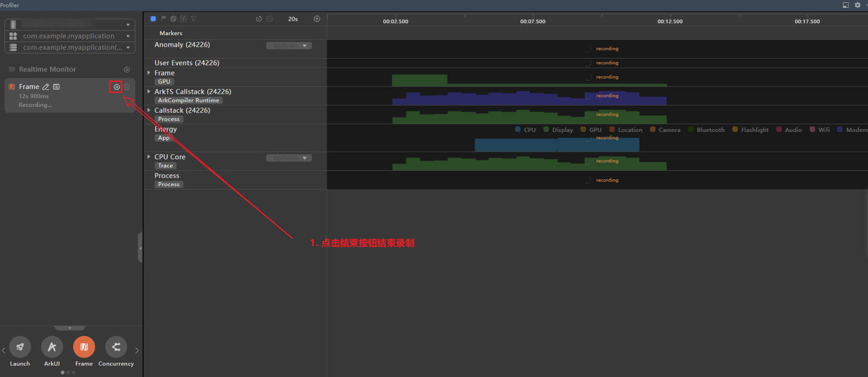Viewport: 868px width, 377px height.
Task: Toggle the Display energy legend checkbox
Action: pyautogui.click(x=546, y=130)
